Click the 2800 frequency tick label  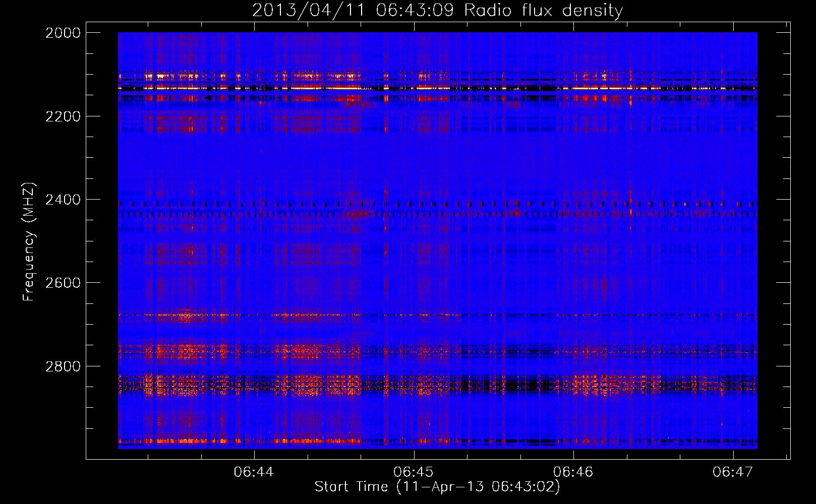click(x=63, y=366)
